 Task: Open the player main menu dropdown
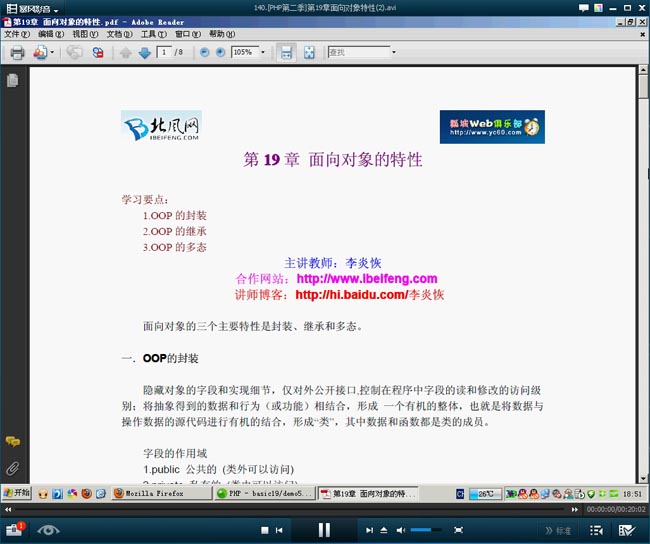click(32, 9)
